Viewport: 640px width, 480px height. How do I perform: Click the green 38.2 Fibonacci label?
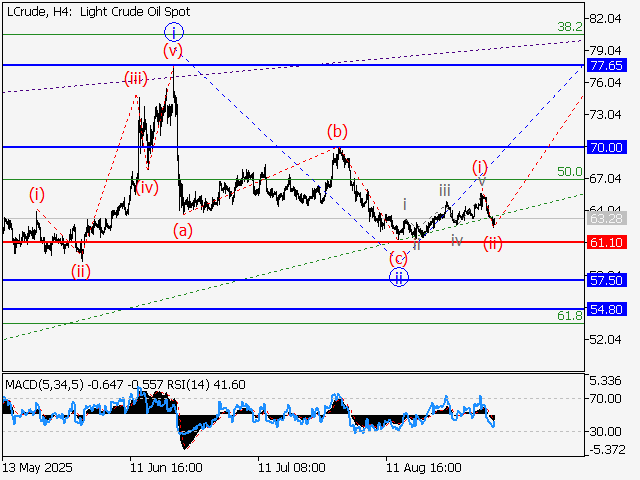[x=569, y=28]
